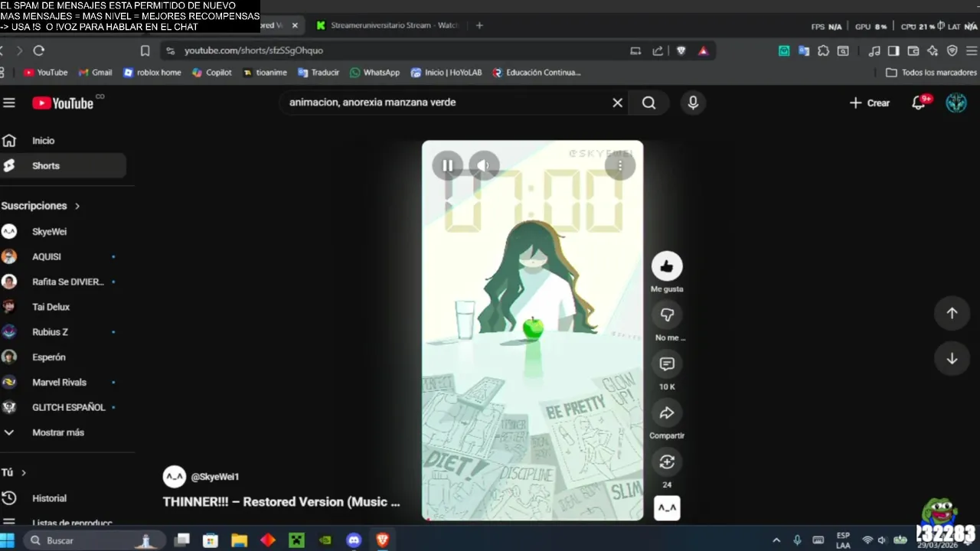Open site settings icon in address bar
The image size is (980, 551).
pos(171,51)
